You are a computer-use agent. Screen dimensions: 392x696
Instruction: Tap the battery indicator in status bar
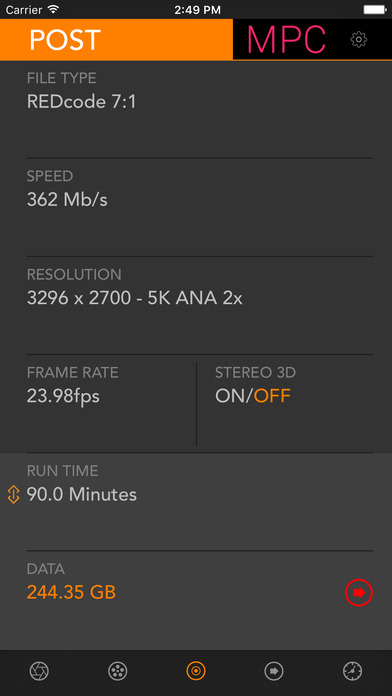click(375, 9)
